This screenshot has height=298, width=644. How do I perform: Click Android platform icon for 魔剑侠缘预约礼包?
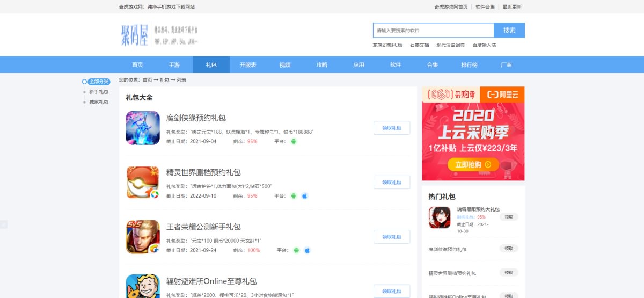tap(294, 141)
